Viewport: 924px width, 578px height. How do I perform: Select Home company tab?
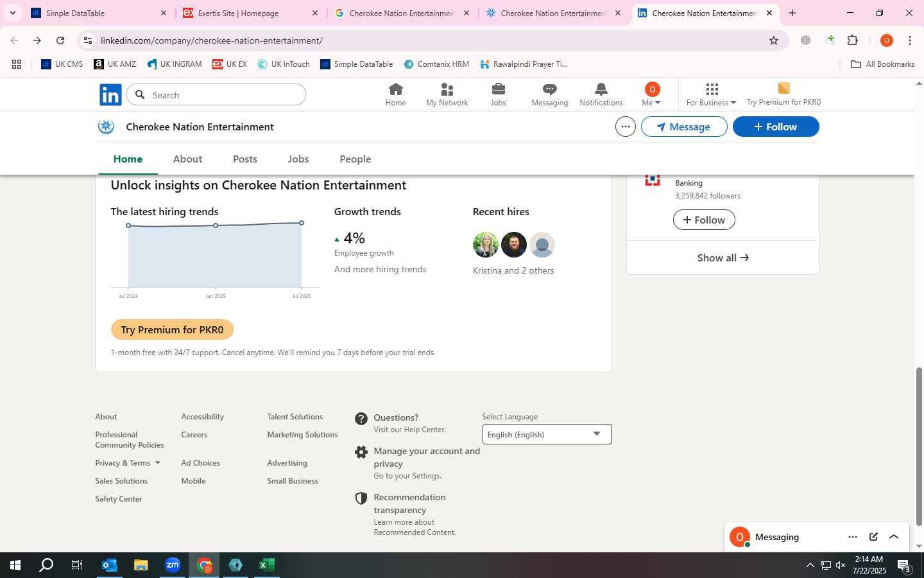pyautogui.click(x=128, y=159)
